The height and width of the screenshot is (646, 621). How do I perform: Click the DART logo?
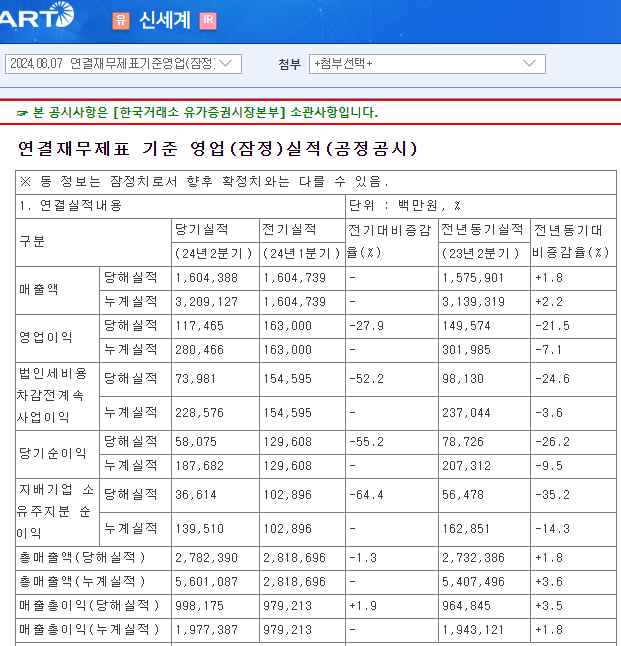pyautogui.click(x=37, y=15)
